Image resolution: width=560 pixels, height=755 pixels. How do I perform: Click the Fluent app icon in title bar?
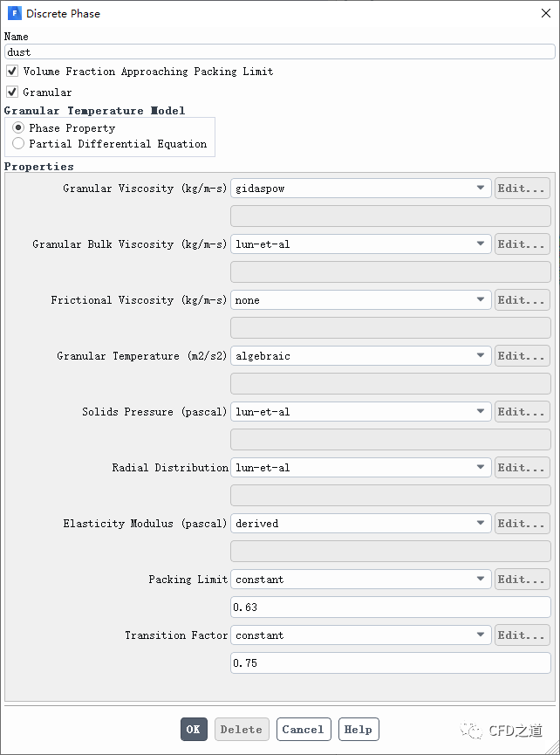(15, 13)
